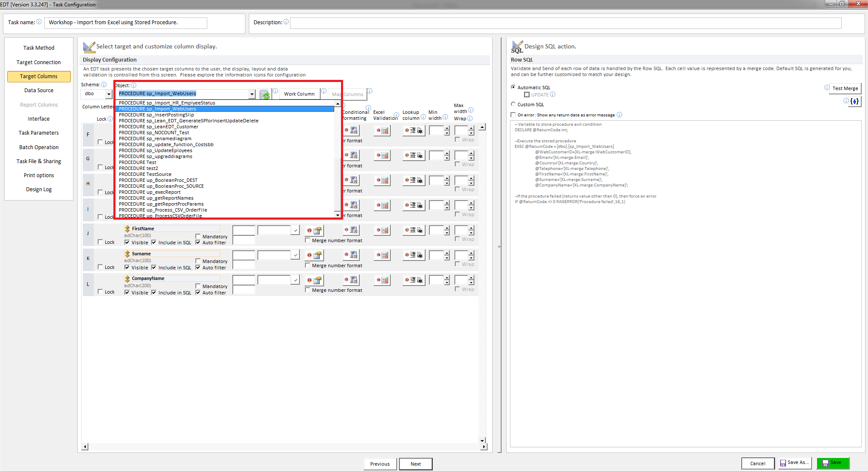The width and height of the screenshot is (868, 472).
Task: Click the info icon beside Task name
Action: tap(39, 22)
